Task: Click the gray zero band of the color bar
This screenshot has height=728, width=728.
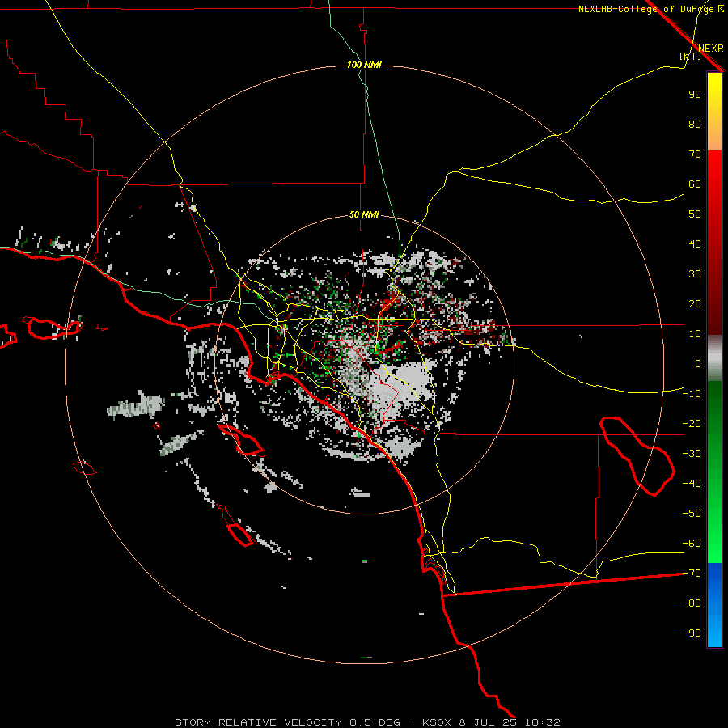Action: 714,358
